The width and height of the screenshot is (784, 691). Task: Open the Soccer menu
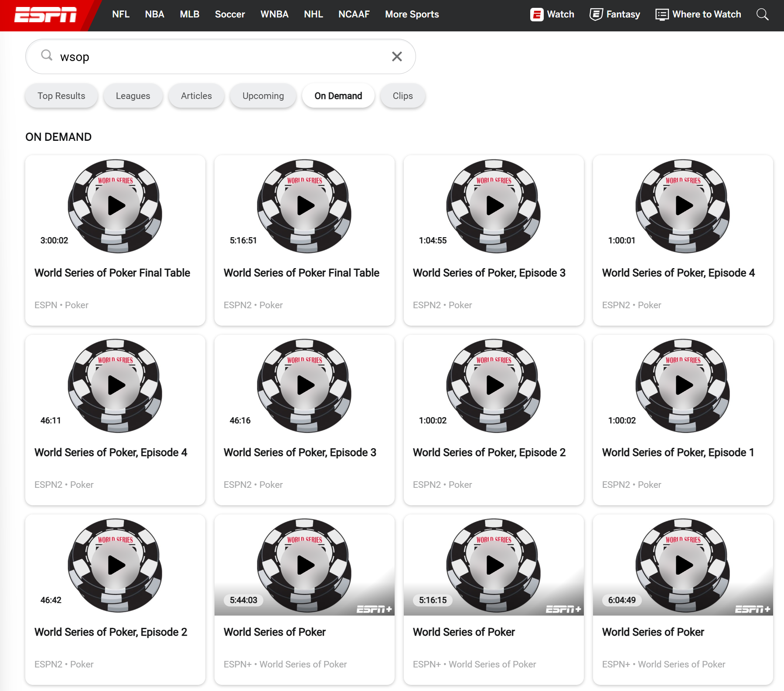230,14
